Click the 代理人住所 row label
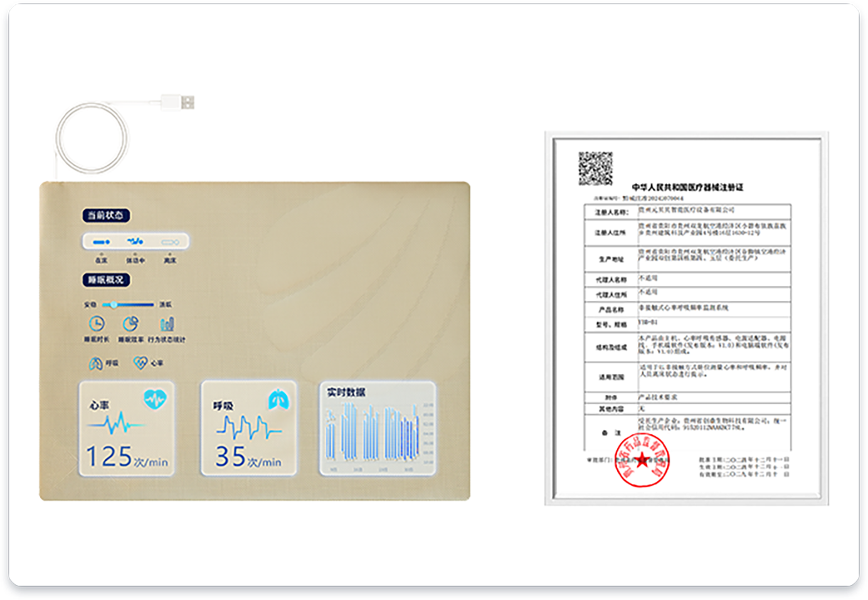The image size is (868, 600). point(611,295)
